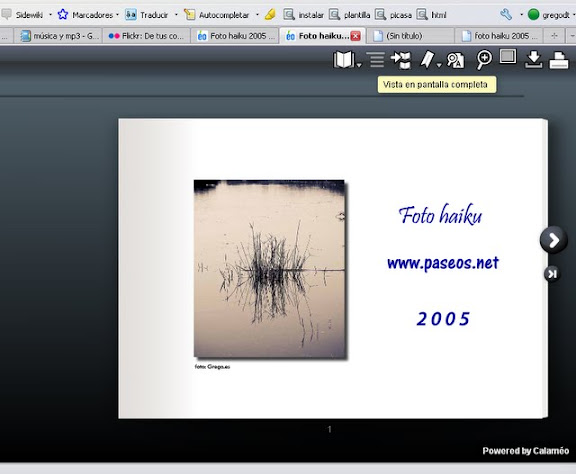Switch to the Flickr: De tus co... tab

(x=146, y=36)
